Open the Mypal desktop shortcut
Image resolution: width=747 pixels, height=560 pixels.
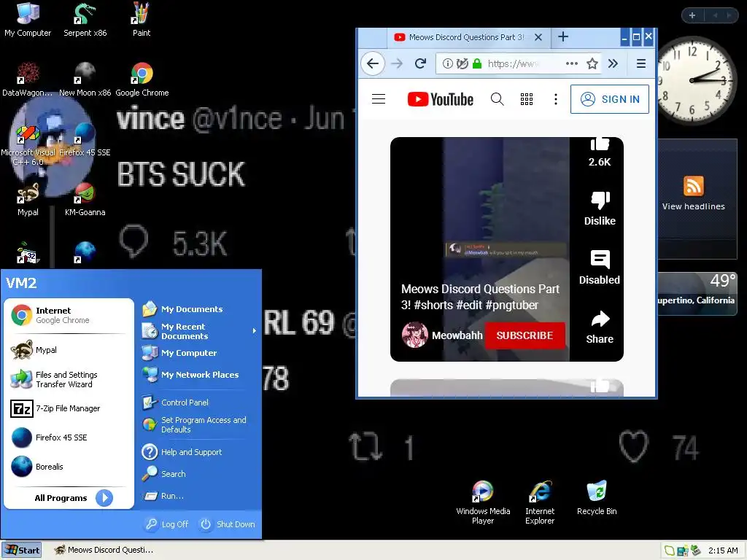28,199
